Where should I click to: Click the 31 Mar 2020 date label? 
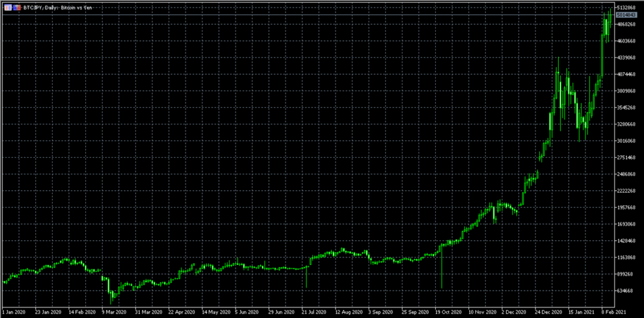(148, 313)
